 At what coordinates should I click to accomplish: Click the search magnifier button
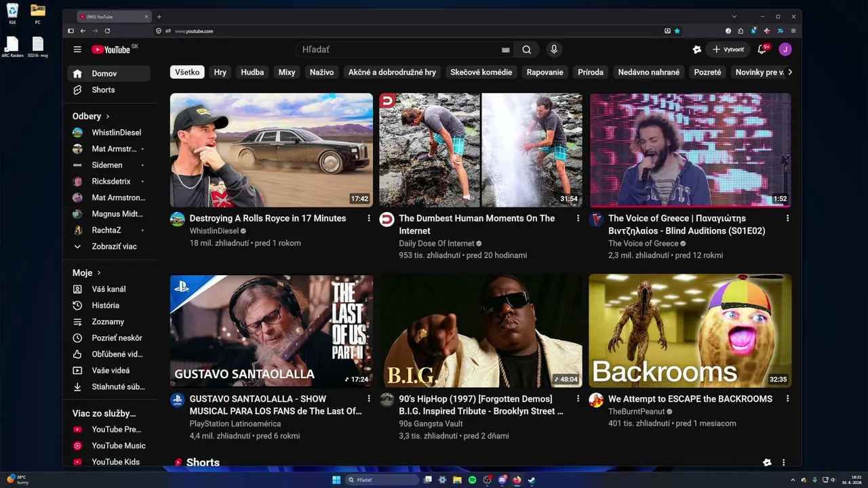527,49
